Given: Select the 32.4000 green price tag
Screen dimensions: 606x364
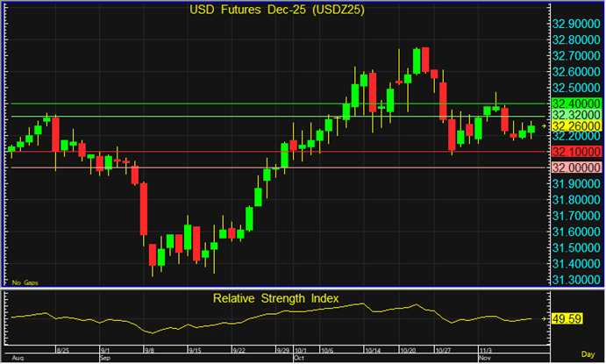Looking at the screenshot, I should (x=575, y=103).
